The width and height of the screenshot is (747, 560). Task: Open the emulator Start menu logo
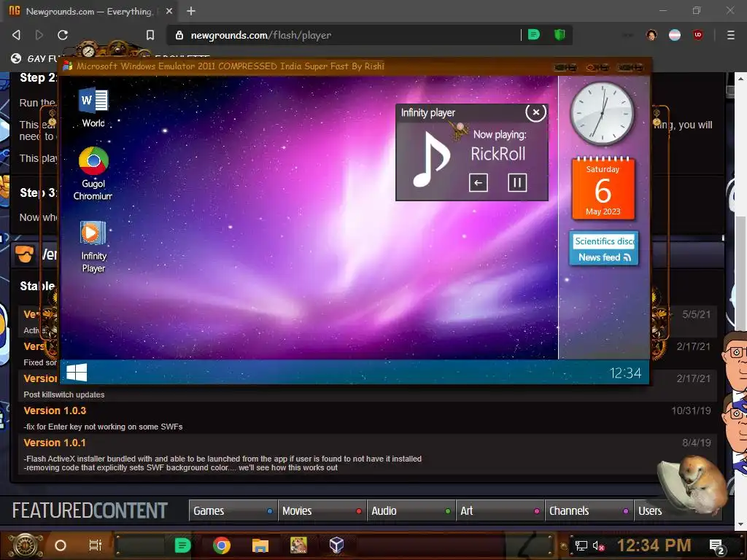click(x=77, y=373)
